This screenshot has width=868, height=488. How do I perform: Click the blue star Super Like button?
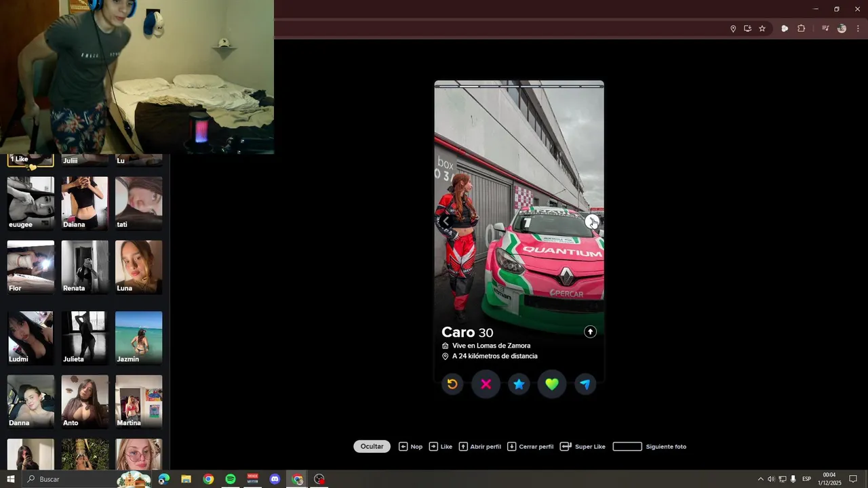pyautogui.click(x=519, y=384)
